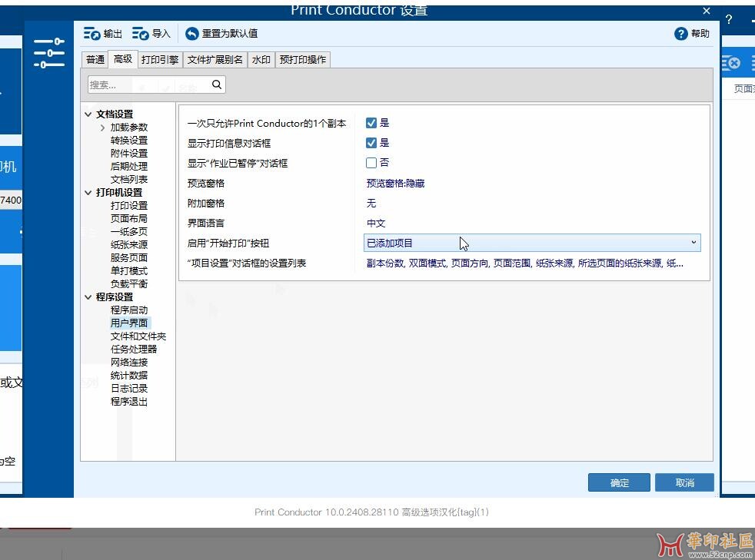
Task: Click the 界面语言 value 中文
Action: pyautogui.click(x=375, y=224)
